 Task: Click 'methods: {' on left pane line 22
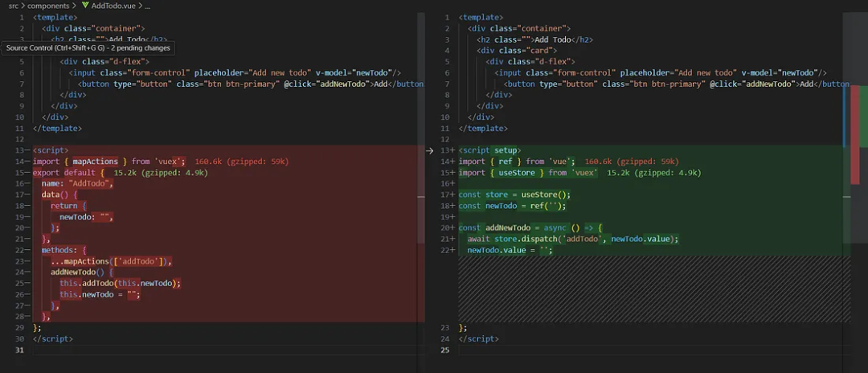pyautogui.click(x=64, y=249)
